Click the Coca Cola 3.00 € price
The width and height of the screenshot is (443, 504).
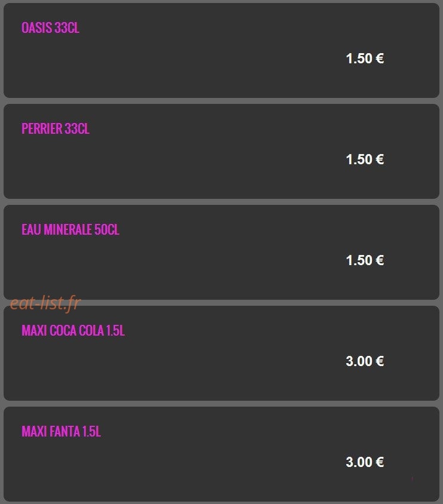tap(365, 361)
